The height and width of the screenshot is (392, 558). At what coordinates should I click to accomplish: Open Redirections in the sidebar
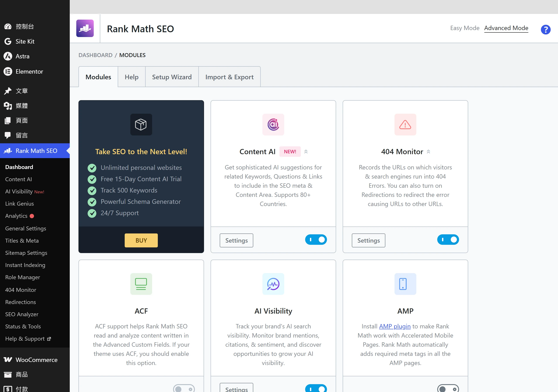20,302
